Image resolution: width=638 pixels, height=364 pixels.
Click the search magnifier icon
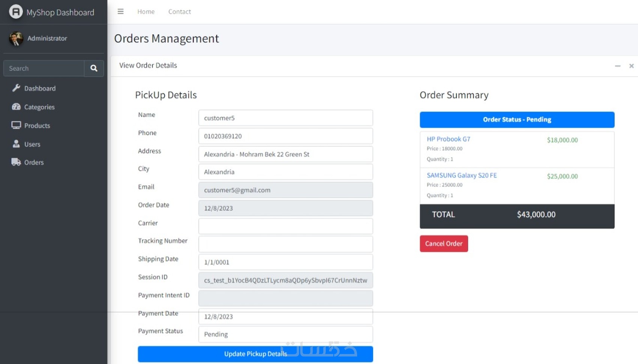coord(94,68)
